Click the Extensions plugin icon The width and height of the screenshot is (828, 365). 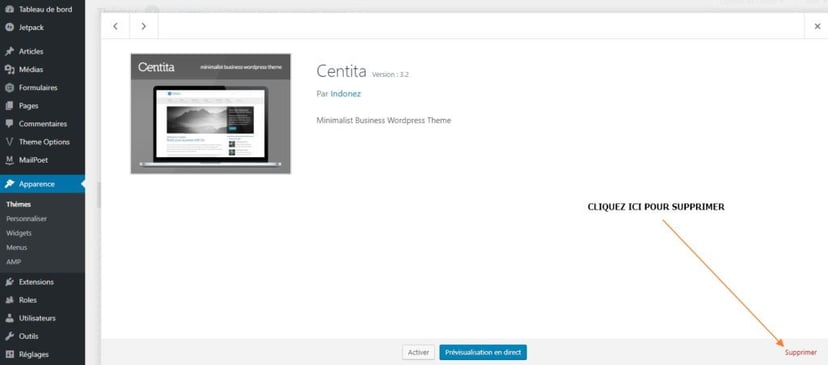(x=9, y=282)
